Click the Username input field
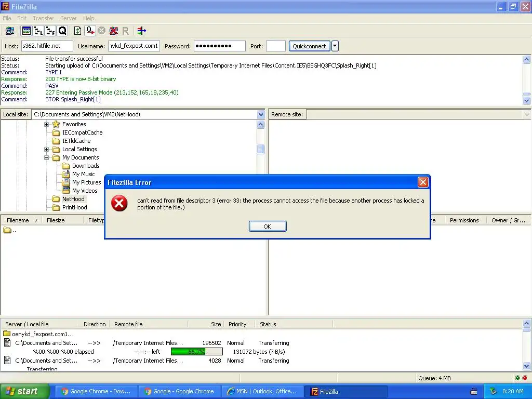532x399 pixels. 134,46
